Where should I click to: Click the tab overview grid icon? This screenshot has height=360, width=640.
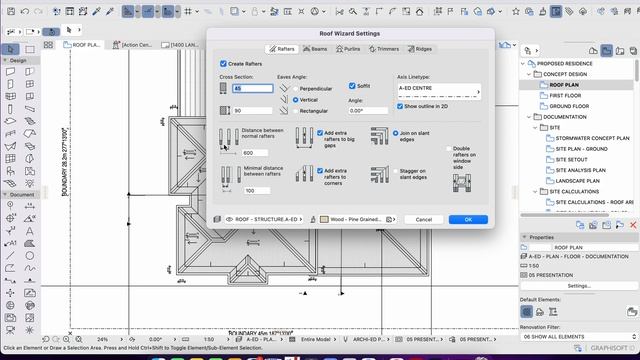click(48, 45)
